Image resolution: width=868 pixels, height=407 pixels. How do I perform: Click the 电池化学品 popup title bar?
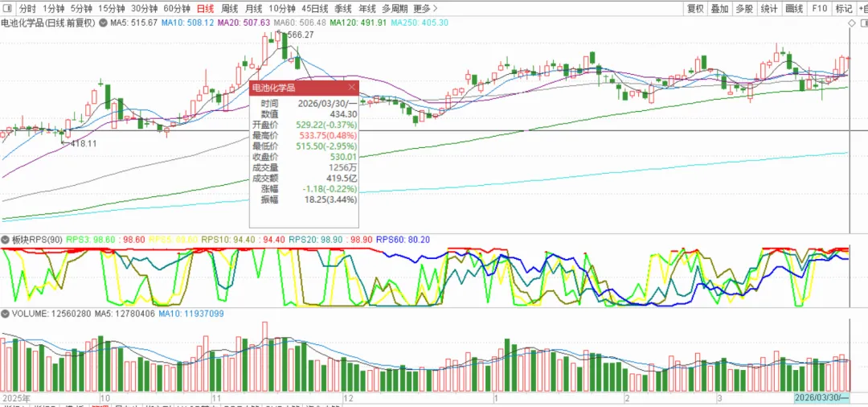(304, 87)
